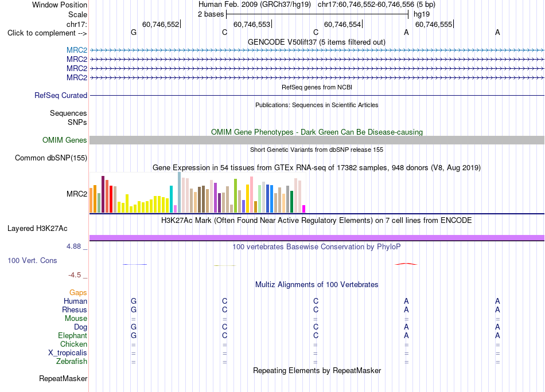Click the Dog species label
Image resolution: width=545 pixels, height=392 pixels.
click(81, 327)
